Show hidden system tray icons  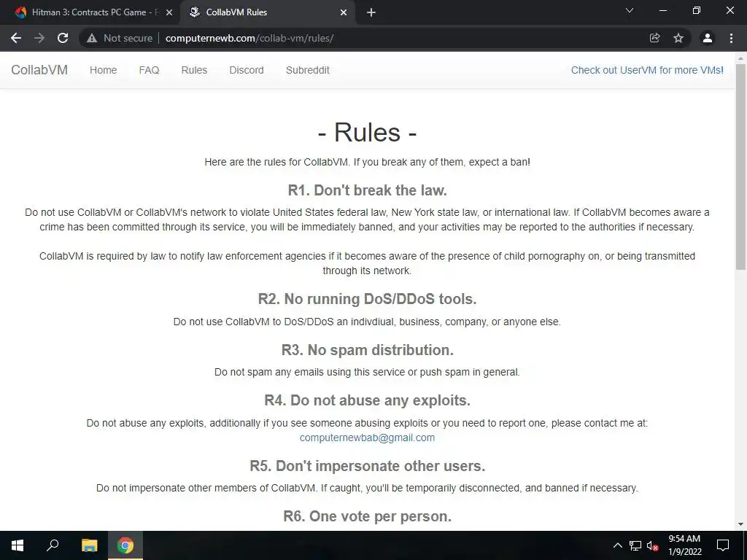tap(617, 545)
